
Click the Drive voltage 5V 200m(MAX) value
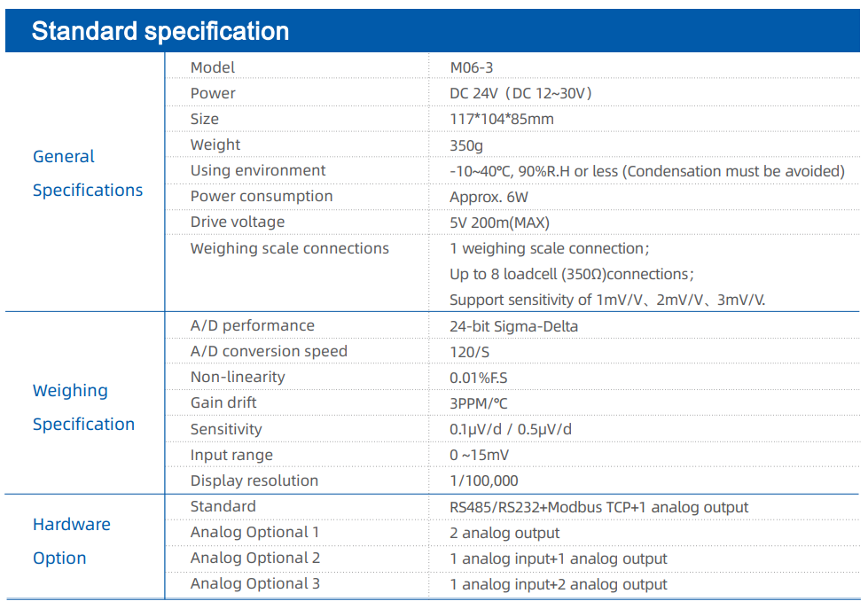coord(499,223)
